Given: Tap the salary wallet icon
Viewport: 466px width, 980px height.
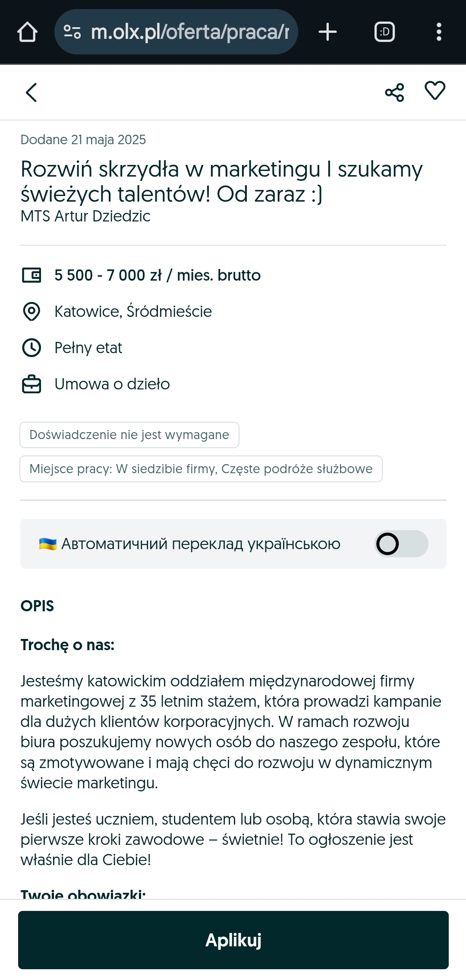Looking at the screenshot, I should coord(31,275).
